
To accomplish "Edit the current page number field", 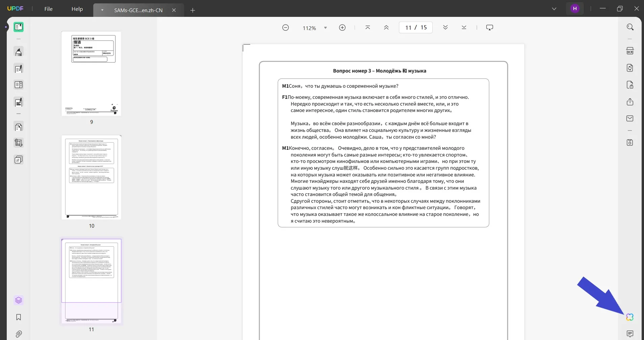I will tap(416, 28).
